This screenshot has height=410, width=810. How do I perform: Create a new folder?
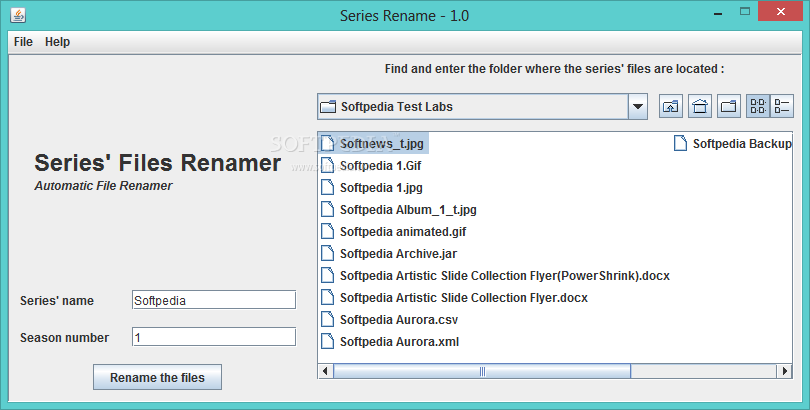coord(728,106)
